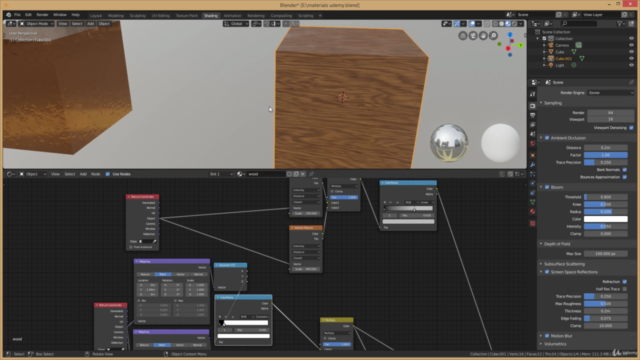Open the Modifiers wrench tab icon

(x=533, y=165)
